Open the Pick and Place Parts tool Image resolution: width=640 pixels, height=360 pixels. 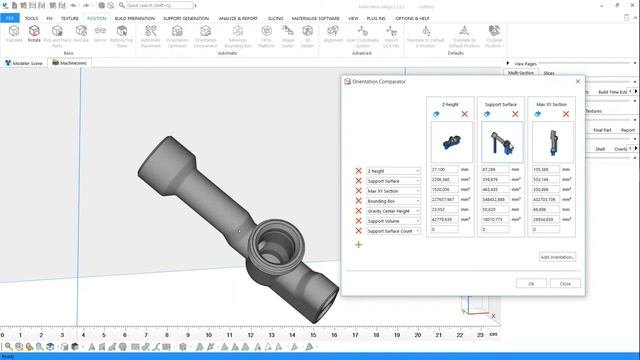(57, 36)
